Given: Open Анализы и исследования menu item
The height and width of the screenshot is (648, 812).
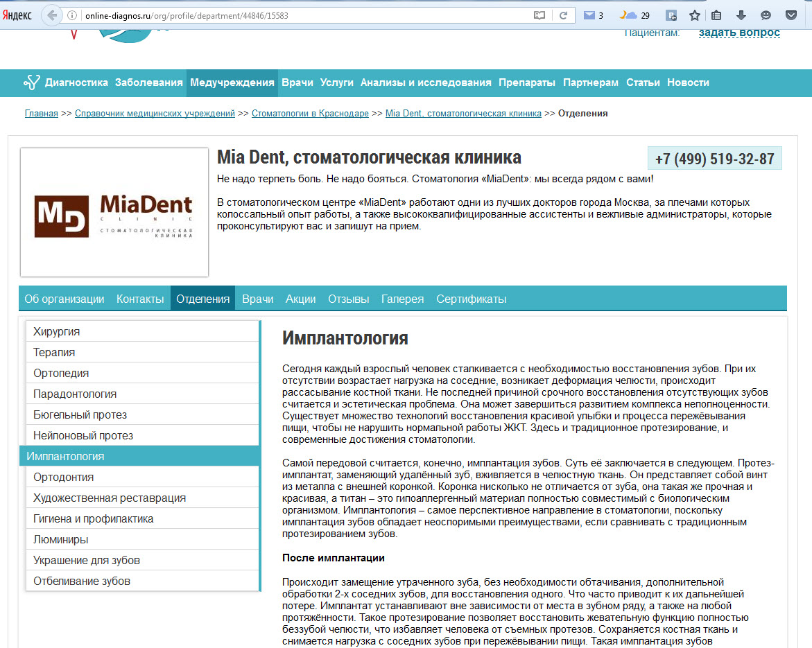Looking at the screenshot, I should pyautogui.click(x=426, y=82).
